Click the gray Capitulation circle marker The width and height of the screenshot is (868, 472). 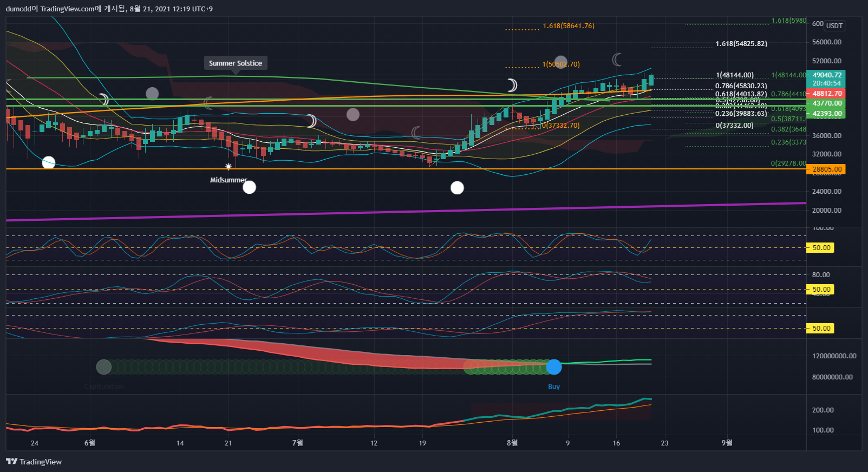coord(104,367)
